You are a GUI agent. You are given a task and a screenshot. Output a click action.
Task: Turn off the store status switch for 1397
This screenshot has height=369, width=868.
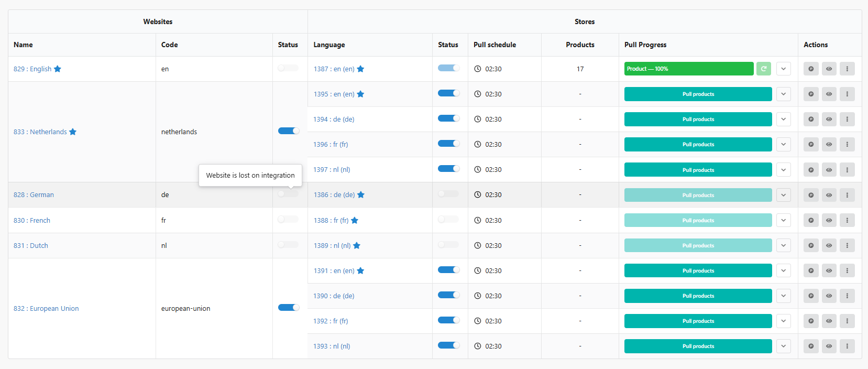tap(449, 169)
